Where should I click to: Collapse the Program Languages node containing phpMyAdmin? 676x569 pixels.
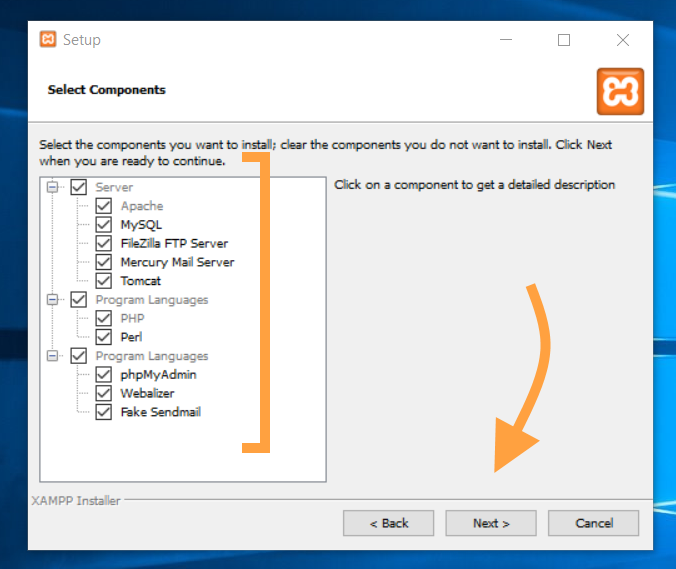pos(52,356)
